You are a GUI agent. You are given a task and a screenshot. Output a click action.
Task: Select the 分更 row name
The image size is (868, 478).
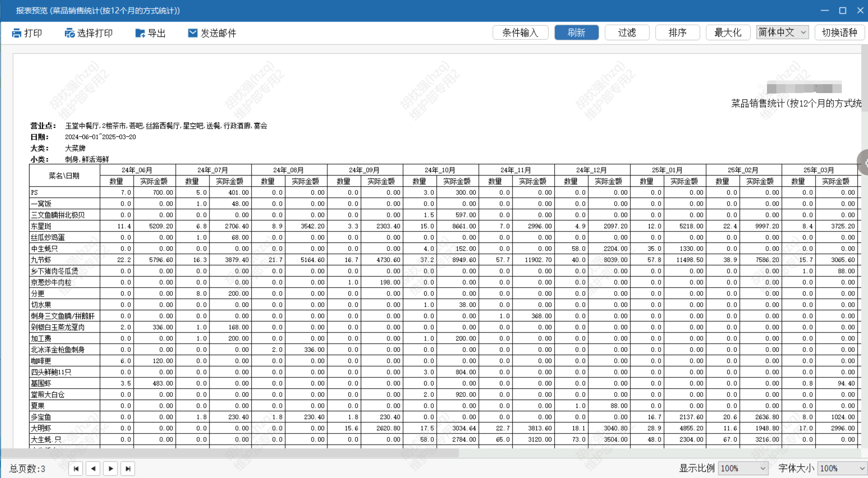(65, 294)
